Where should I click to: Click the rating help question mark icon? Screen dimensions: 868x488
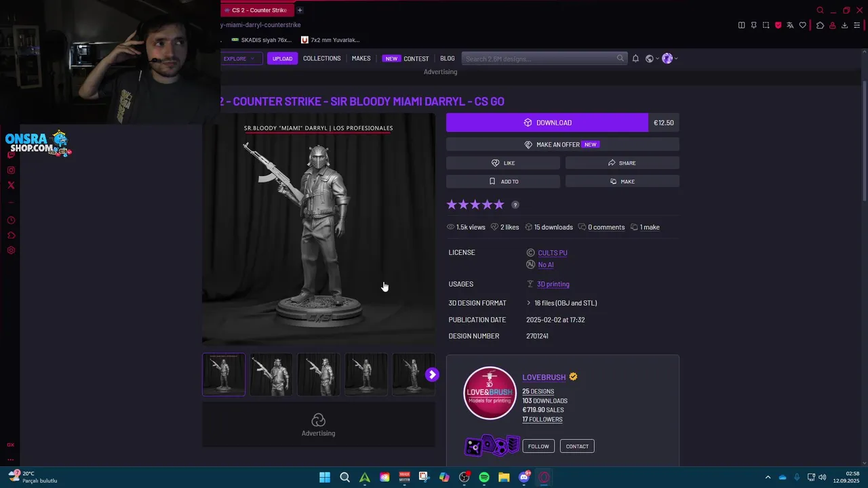tap(515, 205)
